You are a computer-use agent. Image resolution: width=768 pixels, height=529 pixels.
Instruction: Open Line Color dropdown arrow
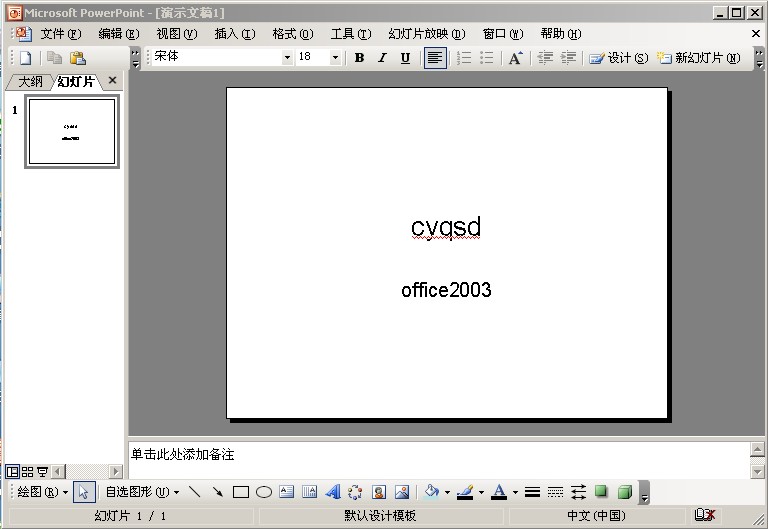click(481, 492)
